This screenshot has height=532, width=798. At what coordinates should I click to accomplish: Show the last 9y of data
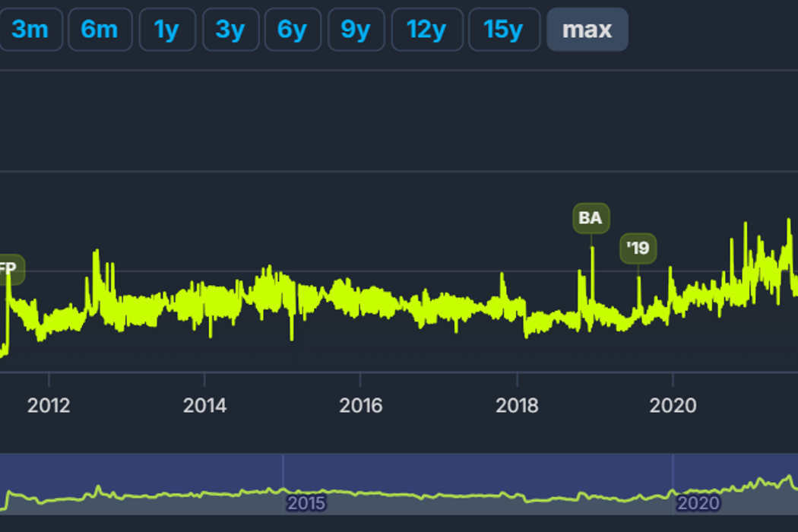tap(356, 30)
